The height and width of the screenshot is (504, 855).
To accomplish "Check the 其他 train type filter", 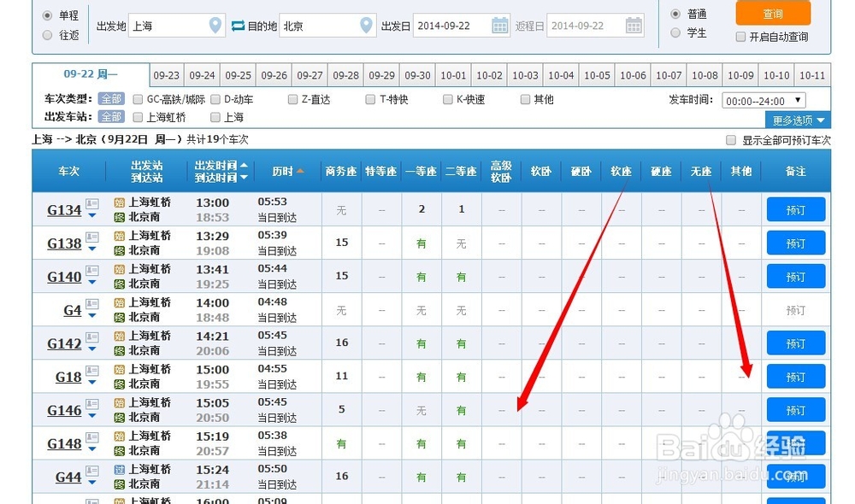I will pyautogui.click(x=525, y=99).
